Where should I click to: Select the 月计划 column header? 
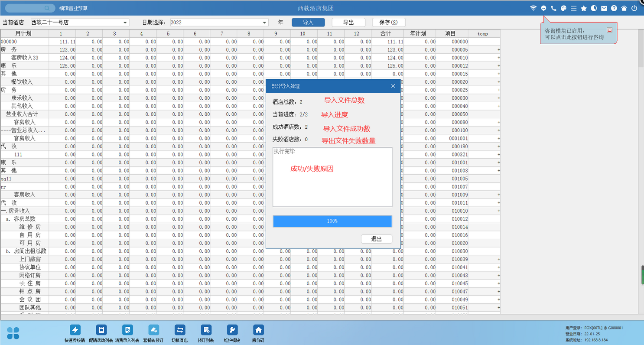pyautogui.click(x=24, y=33)
